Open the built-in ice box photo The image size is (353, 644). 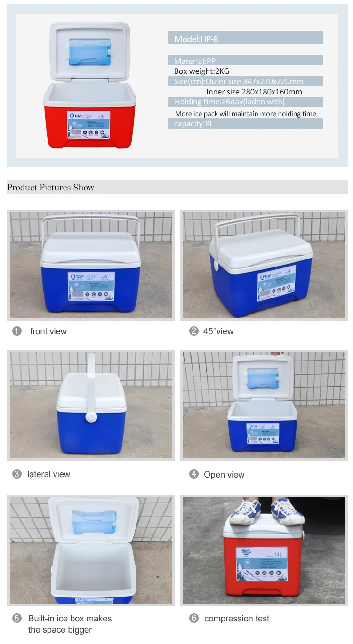91,550
